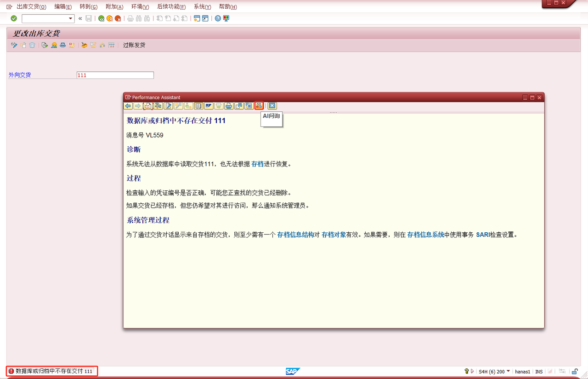
Task: Click the 消息号 VL559 text
Action: (145, 135)
